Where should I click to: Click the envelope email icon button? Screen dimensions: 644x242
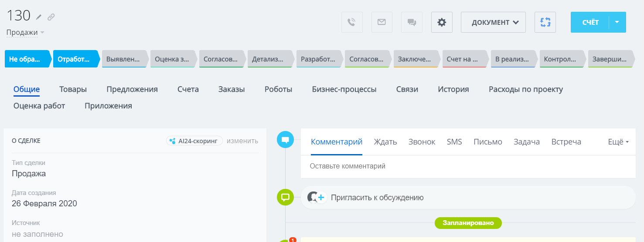click(x=382, y=22)
